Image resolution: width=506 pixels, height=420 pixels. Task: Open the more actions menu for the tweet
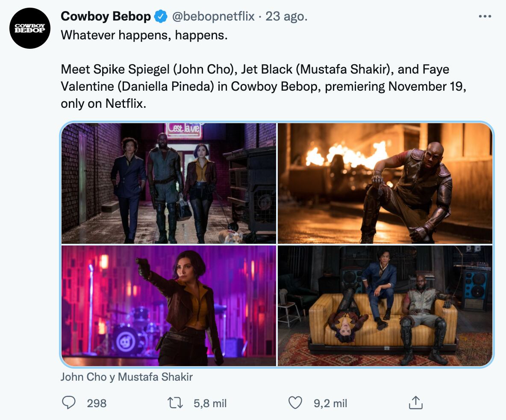point(485,16)
